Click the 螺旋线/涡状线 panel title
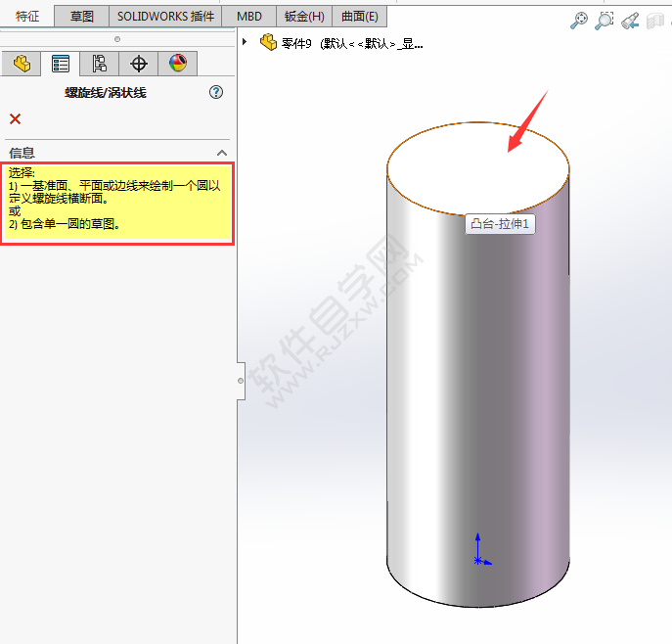The width and height of the screenshot is (672, 644). click(106, 93)
